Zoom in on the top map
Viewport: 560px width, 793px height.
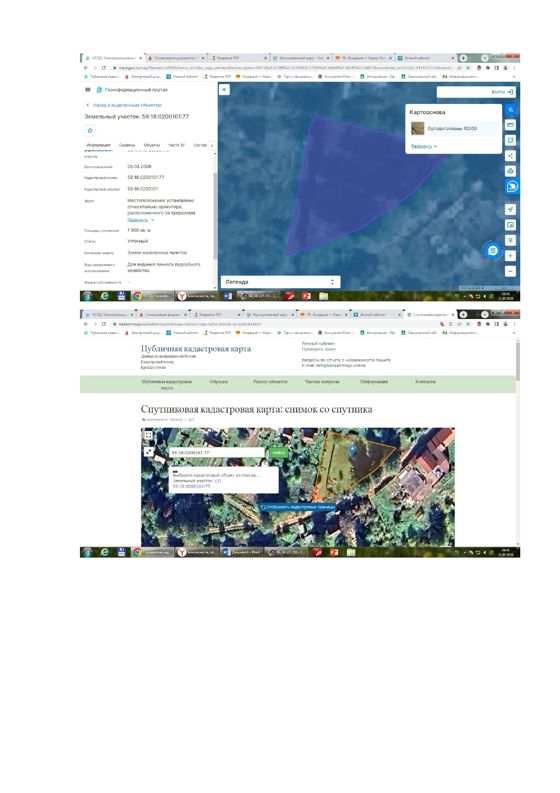click(x=510, y=256)
